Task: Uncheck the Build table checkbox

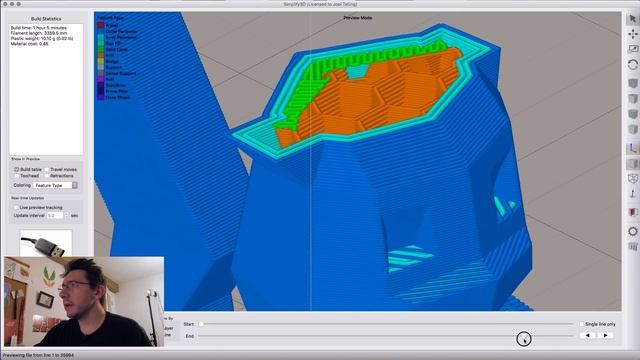Action: tap(17, 169)
